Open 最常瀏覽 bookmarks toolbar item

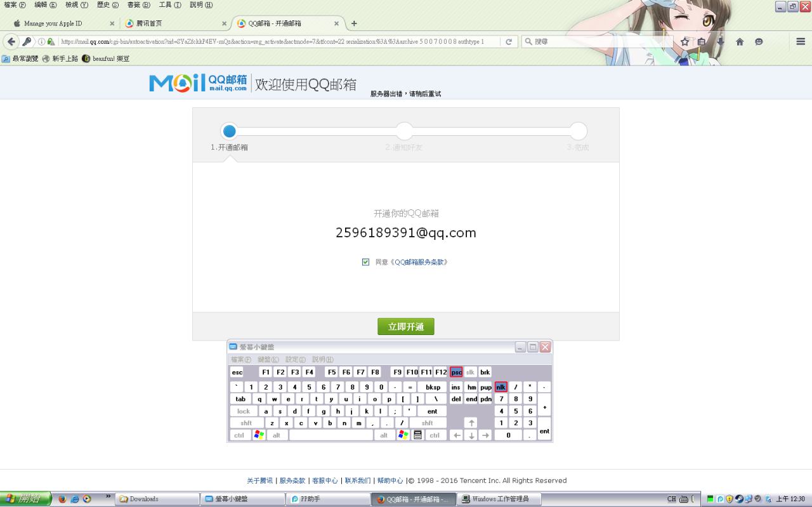(x=20, y=58)
